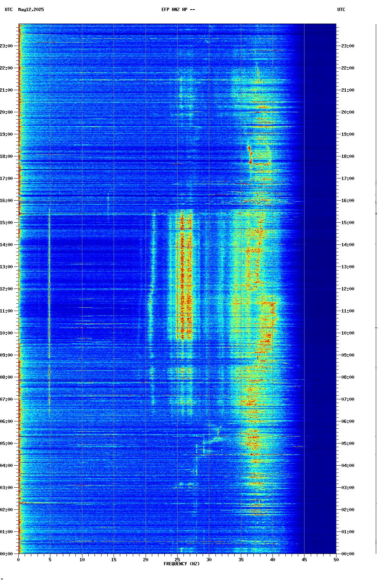Select the 10 tick label on the frequency axis
Viewport: 392px width, 583px height.
(82, 560)
